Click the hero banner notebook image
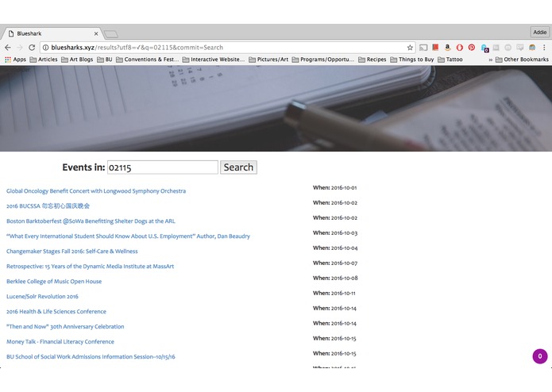The width and height of the screenshot is (552, 392). [x=276, y=109]
